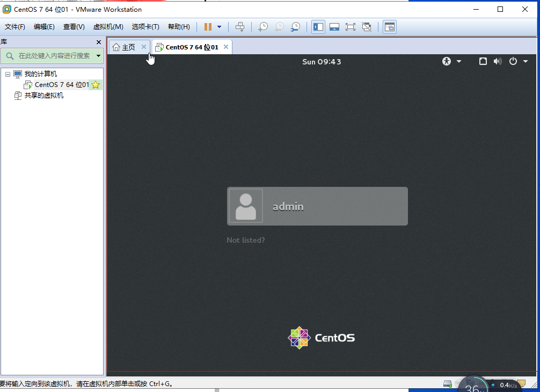
Task: Collapse the 我的计算机 tree node
Action: pyautogui.click(x=8, y=74)
